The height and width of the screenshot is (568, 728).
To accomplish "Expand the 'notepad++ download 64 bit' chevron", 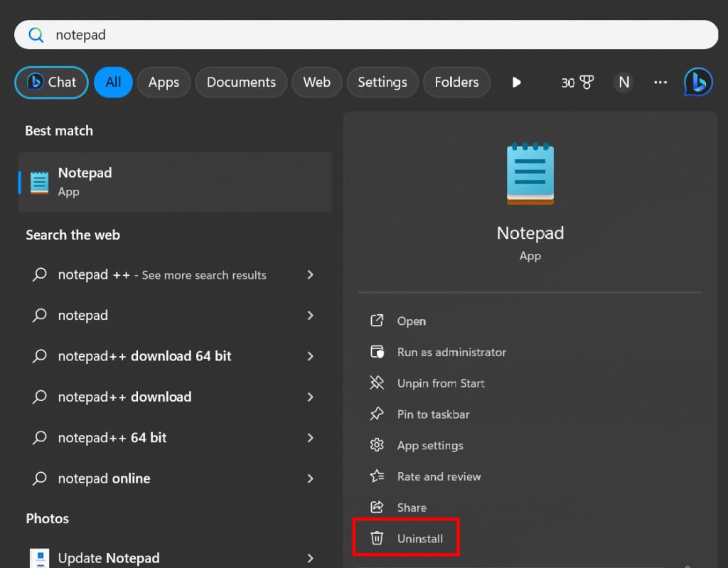I will 310,356.
